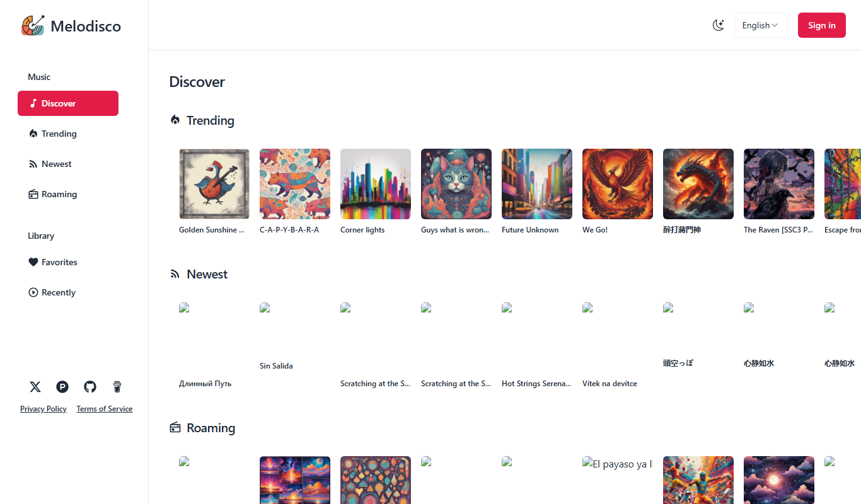The width and height of the screenshot is (861, 504).
Task: Click the RSS icon in sidebar Newest
Action: (x=33, y=164)
